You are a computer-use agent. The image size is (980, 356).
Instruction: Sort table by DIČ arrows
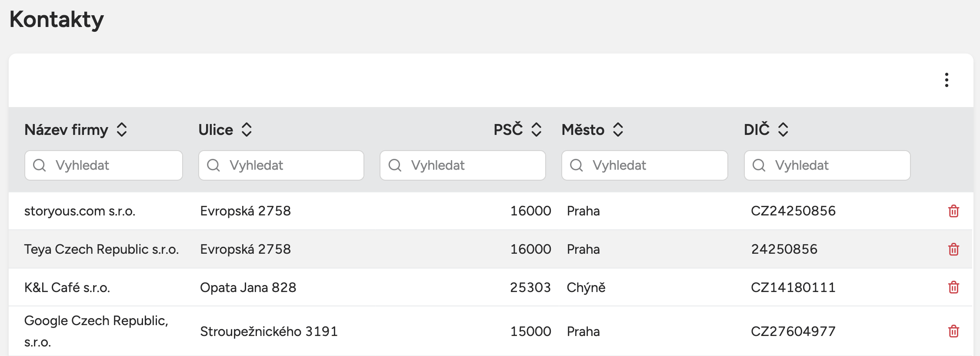(x=783, y=130)
